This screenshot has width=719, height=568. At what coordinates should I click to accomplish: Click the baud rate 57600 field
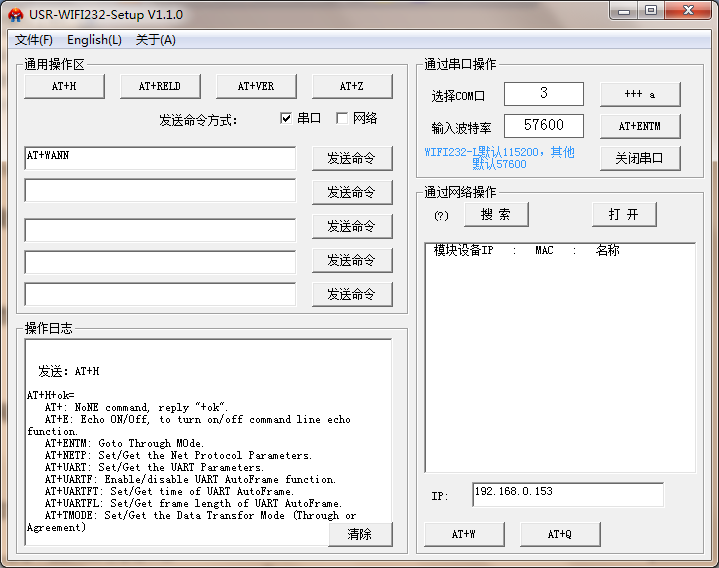click(x=543, y=126)
